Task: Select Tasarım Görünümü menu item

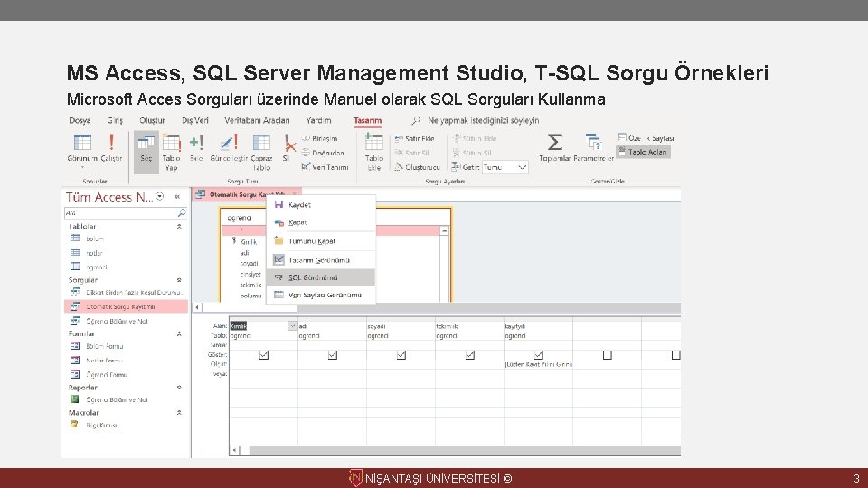Action: pyautogui.click(x=320, y=260)
